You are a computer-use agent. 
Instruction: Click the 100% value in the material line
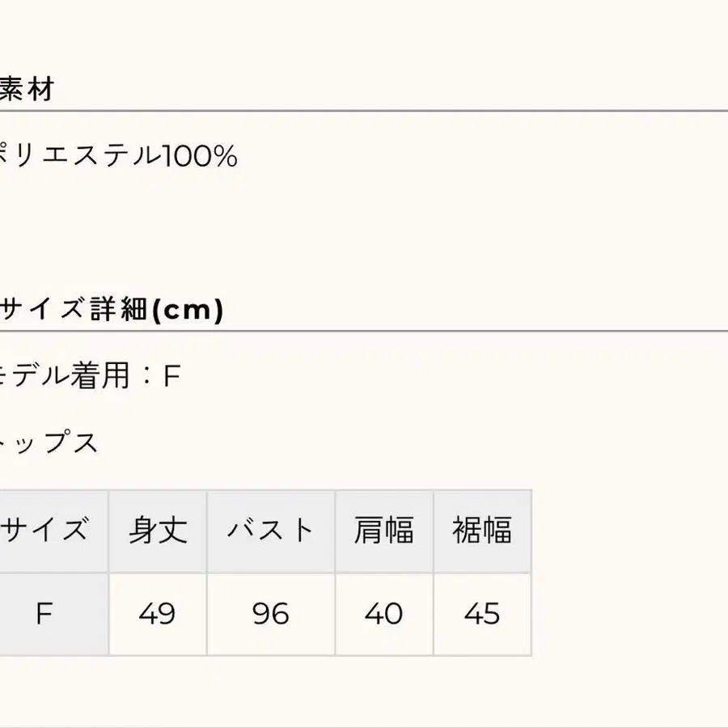tap(200, 155)
